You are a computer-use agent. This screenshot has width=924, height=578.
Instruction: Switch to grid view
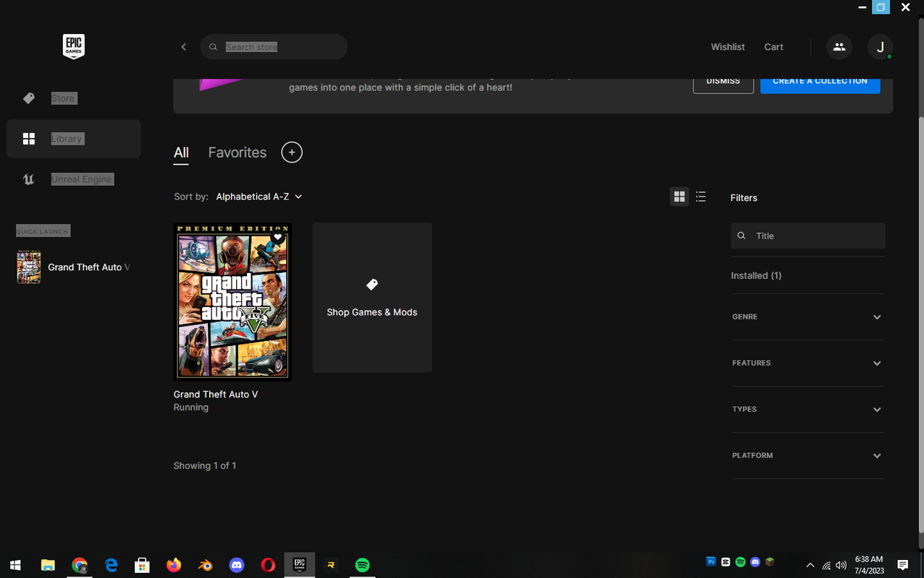[x=679, y=197]
